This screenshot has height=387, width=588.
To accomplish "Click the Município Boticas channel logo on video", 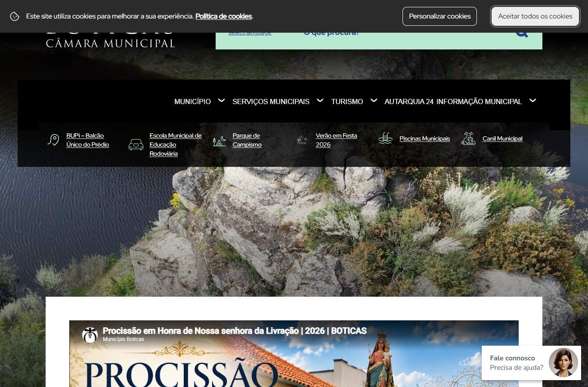I will click(90, 335).
